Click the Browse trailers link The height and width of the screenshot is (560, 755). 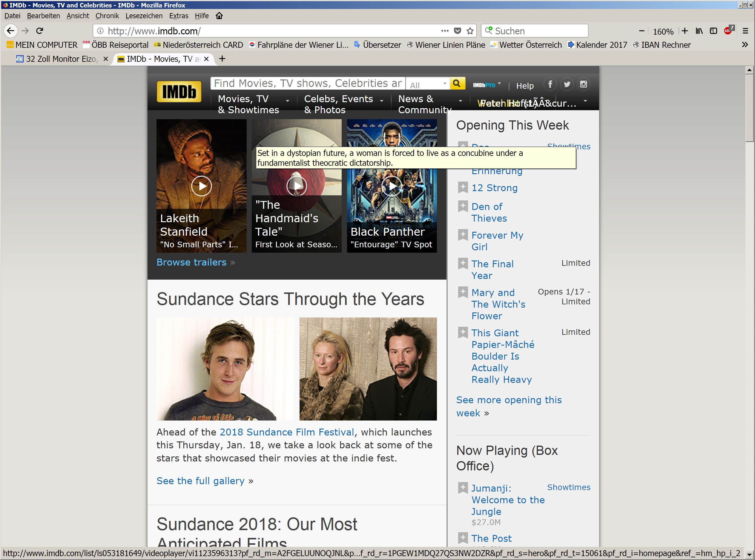click(x=191, y=262)
